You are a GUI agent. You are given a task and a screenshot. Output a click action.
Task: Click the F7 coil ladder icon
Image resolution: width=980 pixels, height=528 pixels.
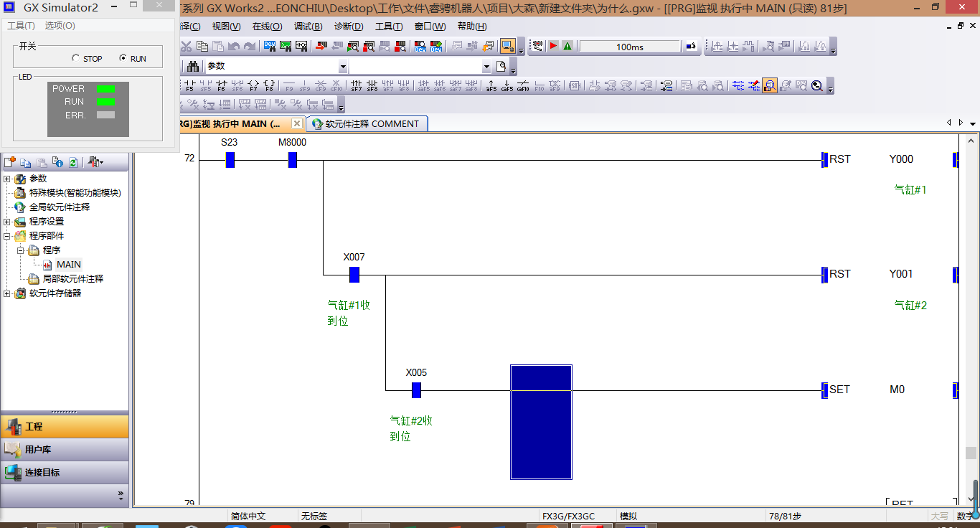point(253,86)
